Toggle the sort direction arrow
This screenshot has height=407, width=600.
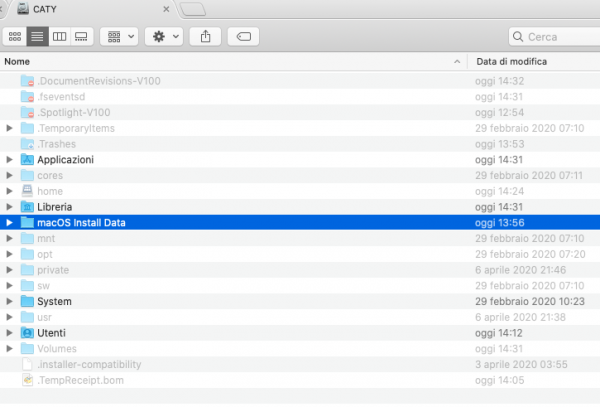tap(457, 62)
